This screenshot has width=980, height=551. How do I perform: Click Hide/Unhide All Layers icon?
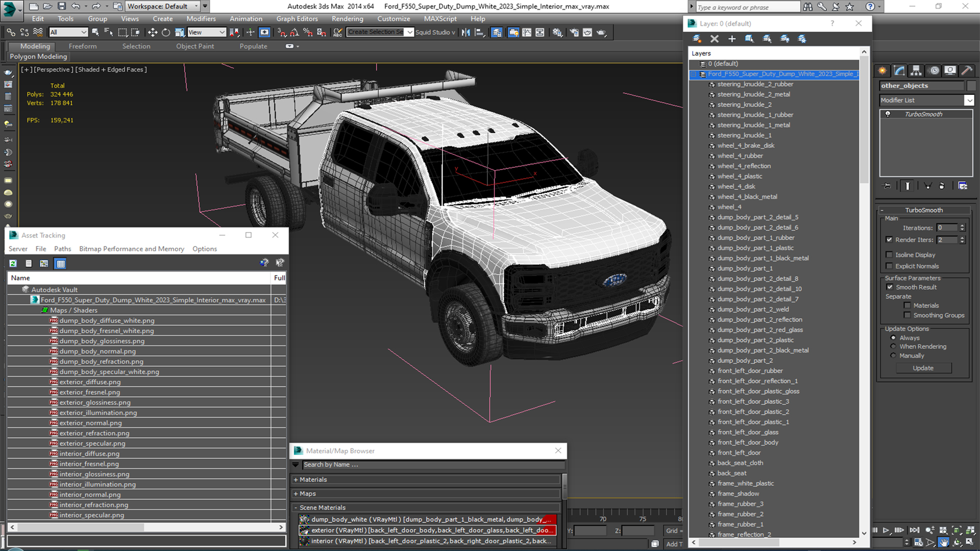pyautogui.click(x=785, y=39)
